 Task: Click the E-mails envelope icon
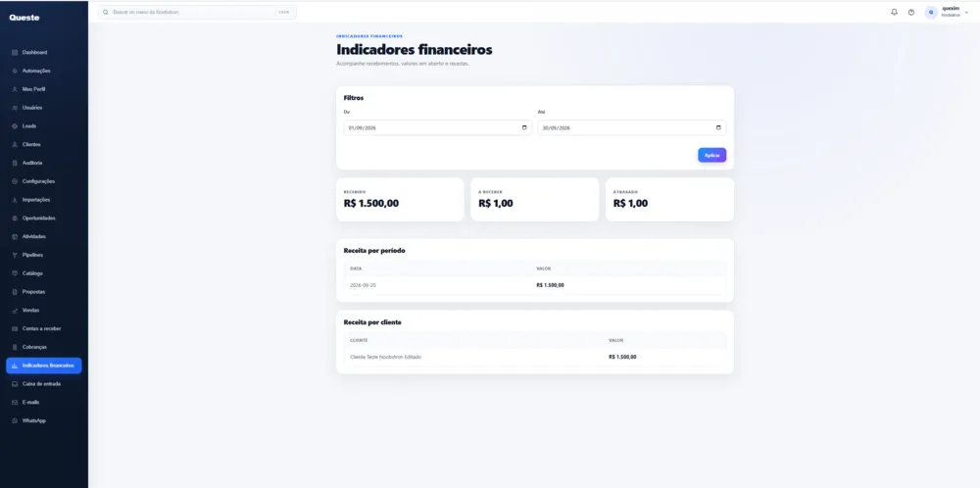pyautogui.click(x=15, y=403)
